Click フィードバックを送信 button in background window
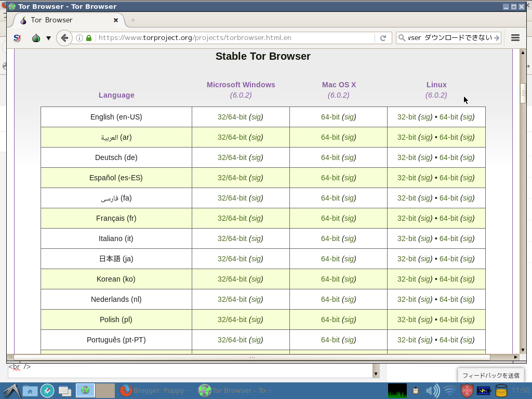Viewport: 532px width, 399px height. click(491, 376)
